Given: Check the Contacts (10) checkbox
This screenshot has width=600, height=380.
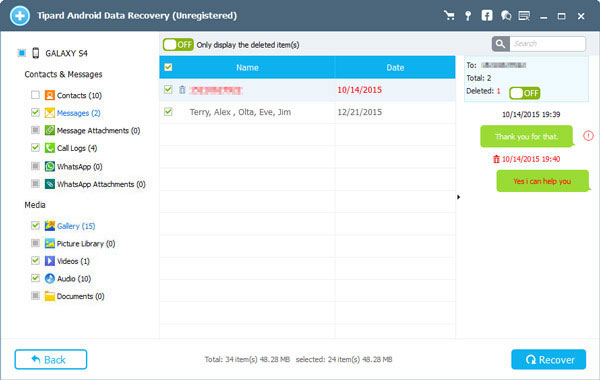Looking at the screenshot, I should coord(35,95).
